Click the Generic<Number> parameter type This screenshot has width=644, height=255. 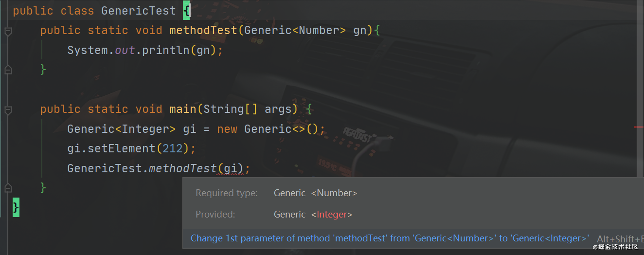click(x=295, y=30)
